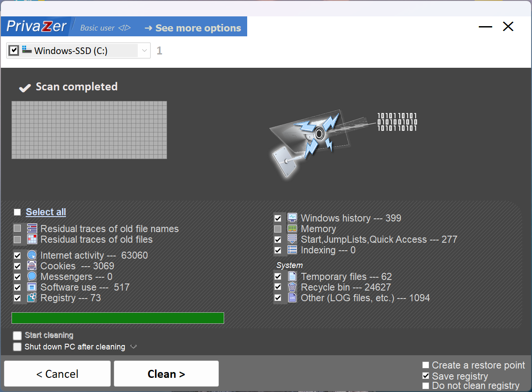The image size is (532, 392).
Task: Tick the Select all checkbox
Action: (17, 212)
